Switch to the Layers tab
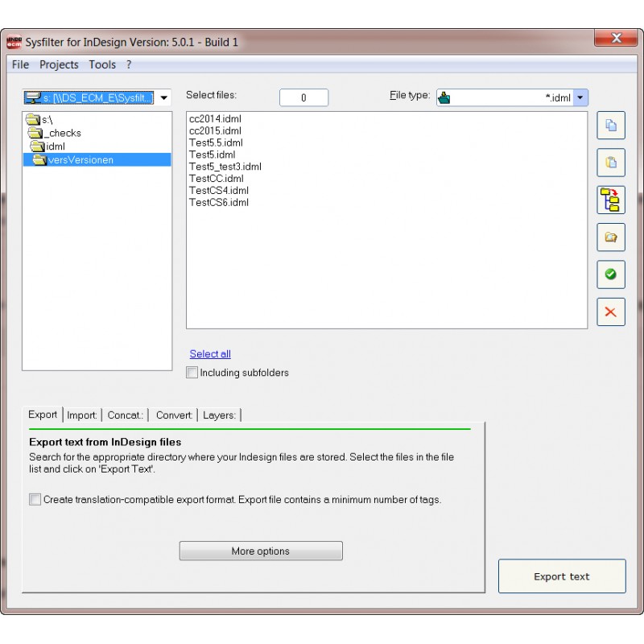The height and width of the screenshot is (644, 644). pyautogui.click(x=220, y=415)
